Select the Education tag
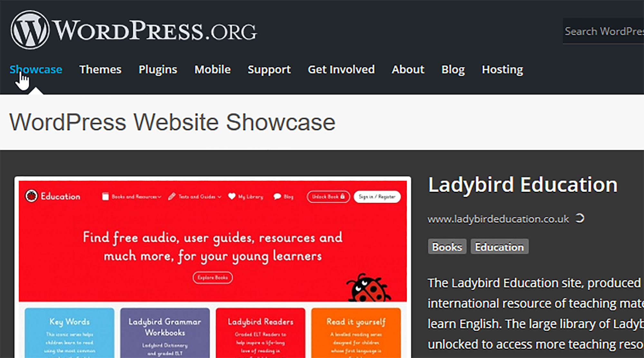 click(x=499, y=247)
